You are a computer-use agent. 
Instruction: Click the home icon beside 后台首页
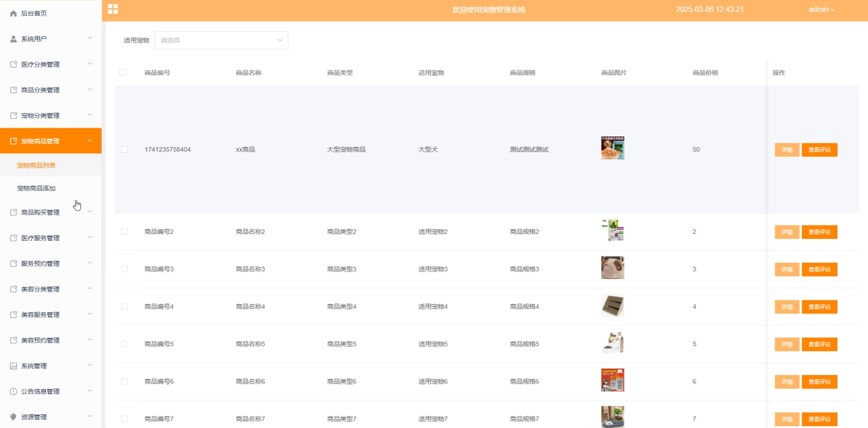tap(13, 13)
